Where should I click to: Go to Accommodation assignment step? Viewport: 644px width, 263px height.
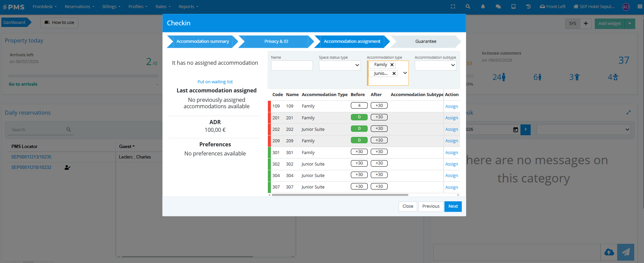click(352, 41)
